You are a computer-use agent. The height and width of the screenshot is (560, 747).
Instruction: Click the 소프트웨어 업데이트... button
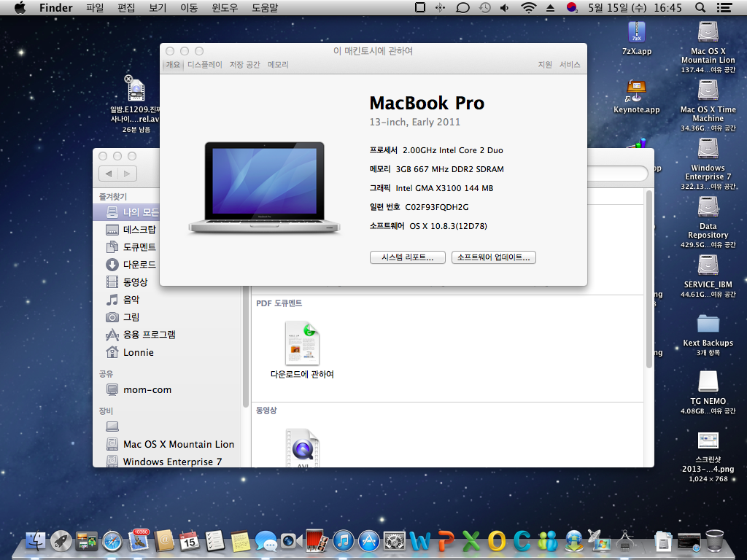tap(494, 257)
